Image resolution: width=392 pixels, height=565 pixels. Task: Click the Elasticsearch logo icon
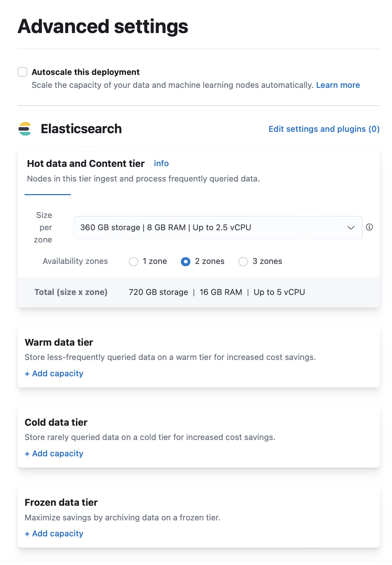[x=25, y=129]
